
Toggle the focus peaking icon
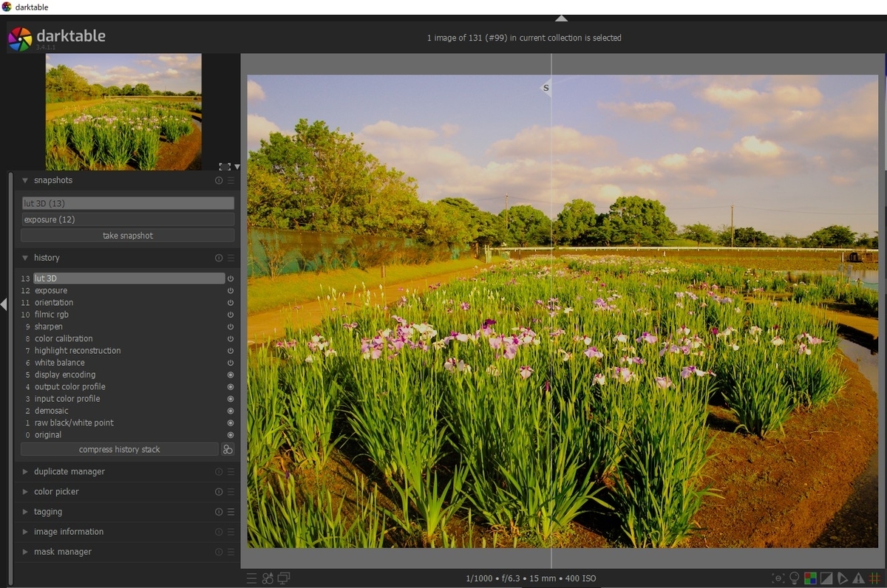(778, 578)
